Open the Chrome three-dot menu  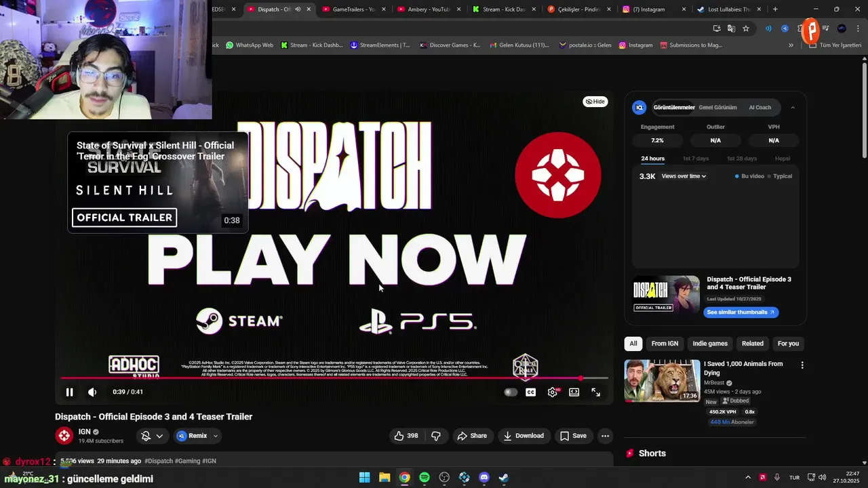tap(858, 28)
